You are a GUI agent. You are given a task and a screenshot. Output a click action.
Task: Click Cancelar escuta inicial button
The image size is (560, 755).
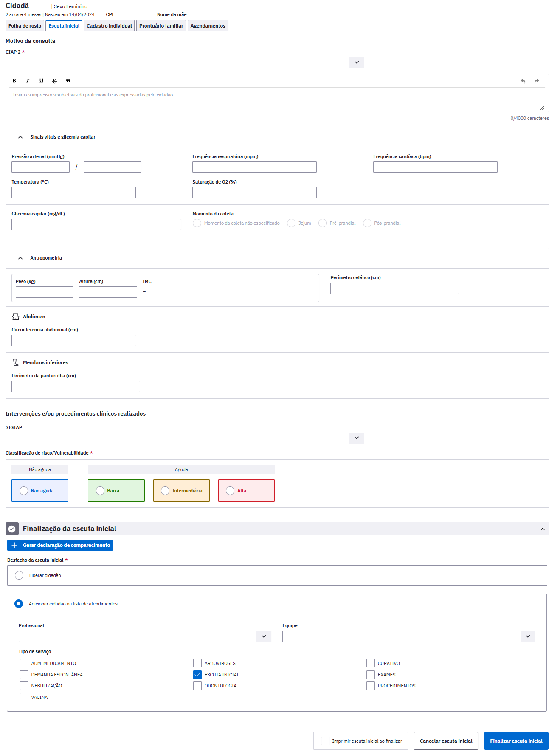tap(446, 741)
